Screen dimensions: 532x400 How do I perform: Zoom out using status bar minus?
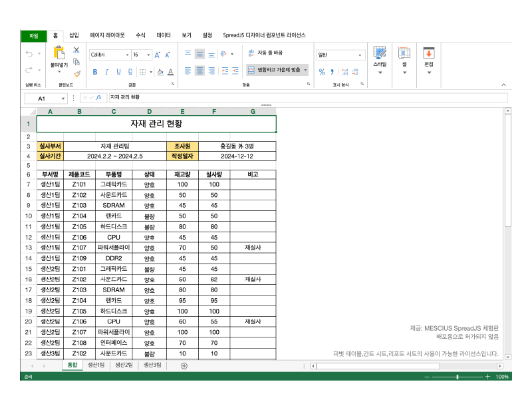coord(427,377)
